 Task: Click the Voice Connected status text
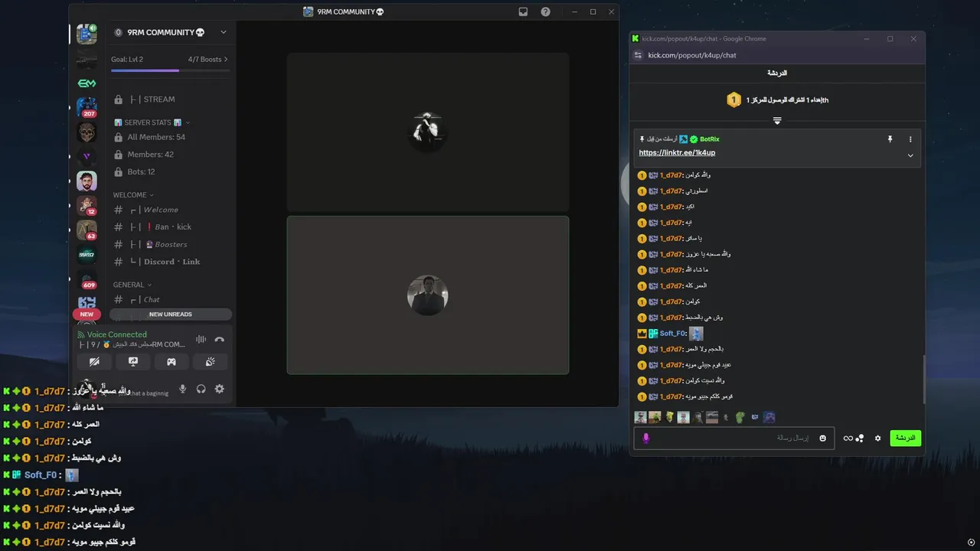click(116, 334)
